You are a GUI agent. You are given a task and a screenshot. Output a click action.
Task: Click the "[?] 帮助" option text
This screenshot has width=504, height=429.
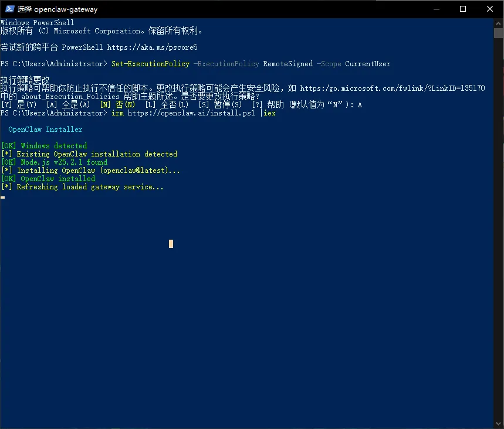pos(268,105)
